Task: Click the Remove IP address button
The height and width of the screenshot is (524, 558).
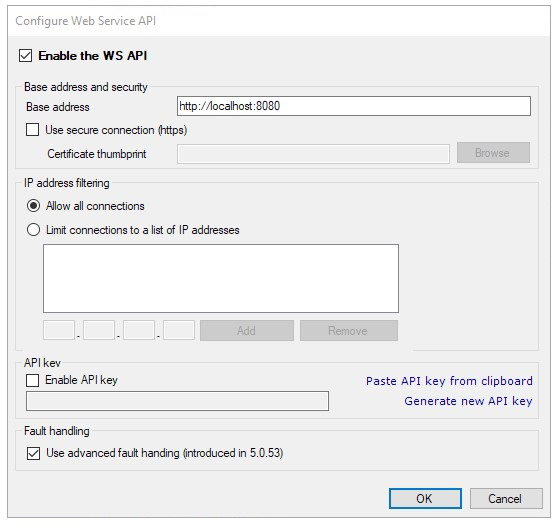Action: pyautogui.click(x=349, y=331)
